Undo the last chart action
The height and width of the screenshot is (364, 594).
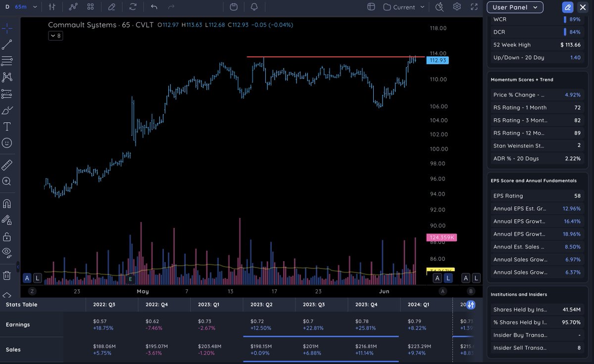154,7
